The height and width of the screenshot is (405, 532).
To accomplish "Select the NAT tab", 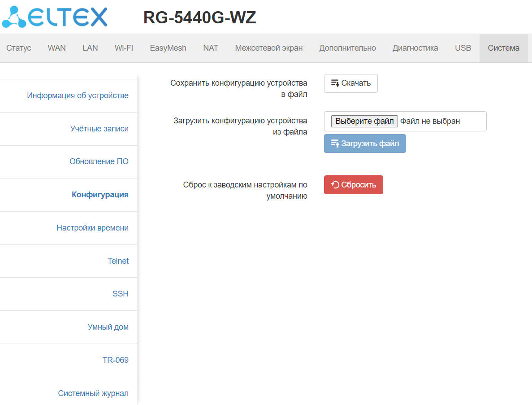I will [x=211, y=48].
